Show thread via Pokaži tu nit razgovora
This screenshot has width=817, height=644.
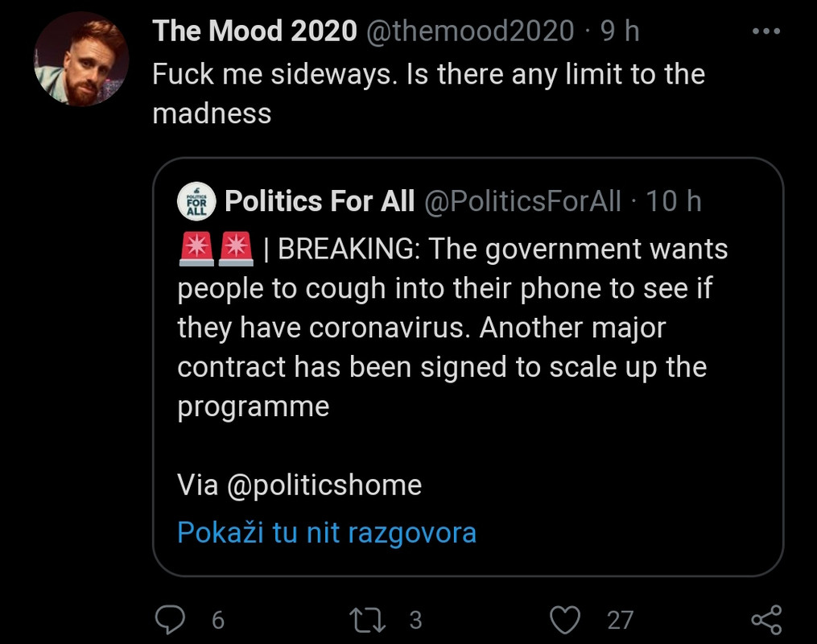click(x=327, y=532)
